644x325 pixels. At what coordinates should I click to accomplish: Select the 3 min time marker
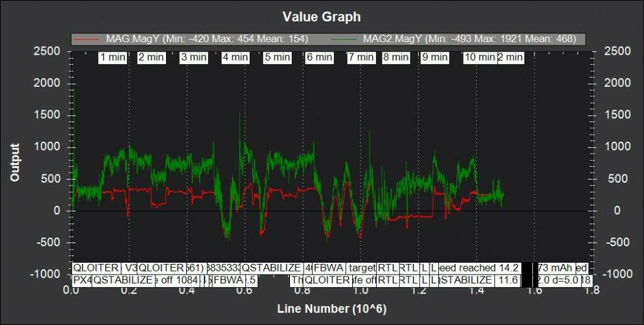(194, 57)
